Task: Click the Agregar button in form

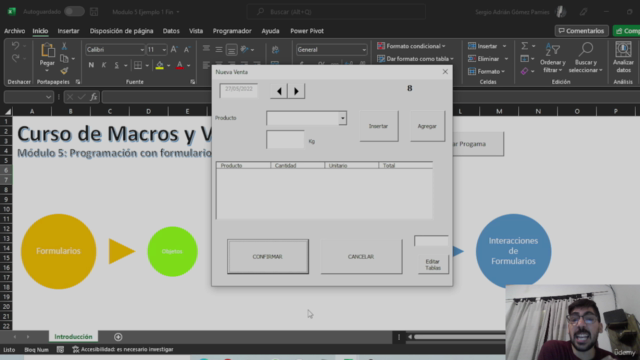Action: (427, 126)
